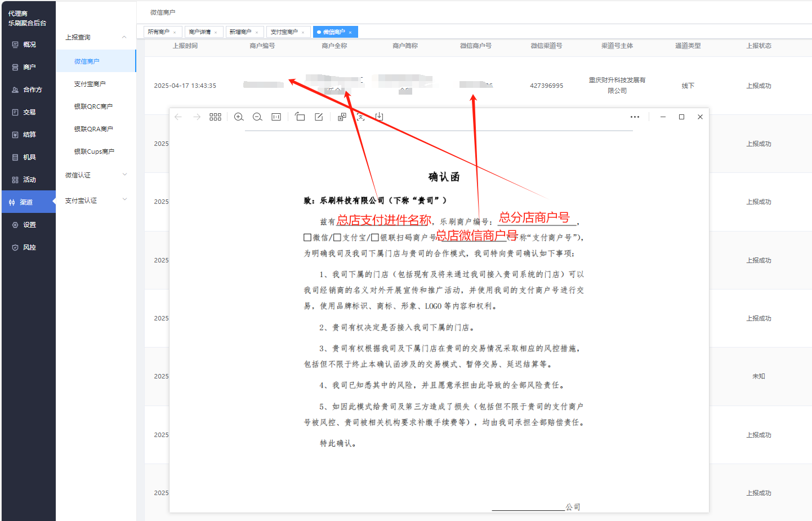This screenshot has width=812, height=521.
Task: Close the 商户详情 tab
Action: coord(216,32)
